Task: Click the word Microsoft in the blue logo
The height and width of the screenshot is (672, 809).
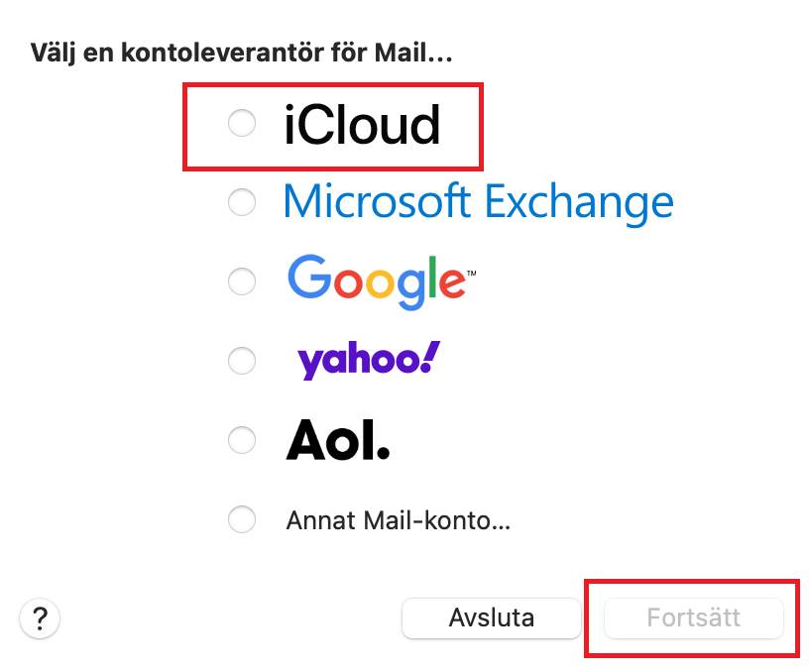Action: (x=378, y=202)
